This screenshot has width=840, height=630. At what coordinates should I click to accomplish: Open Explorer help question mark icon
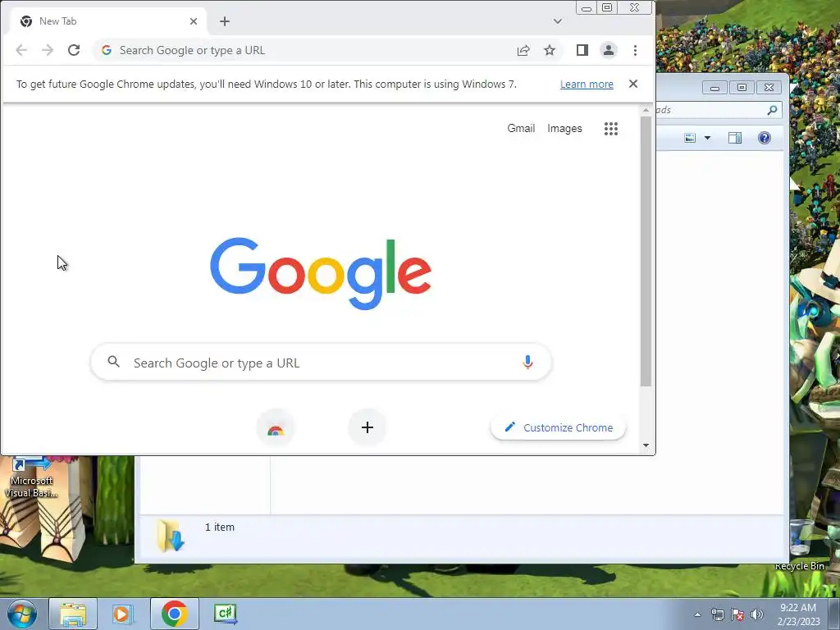765,138
